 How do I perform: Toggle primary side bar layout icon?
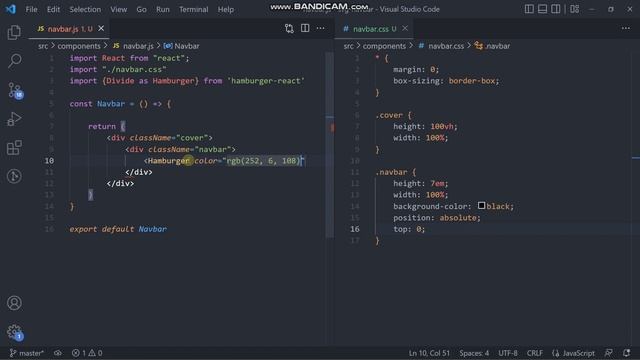coord(529,9)
